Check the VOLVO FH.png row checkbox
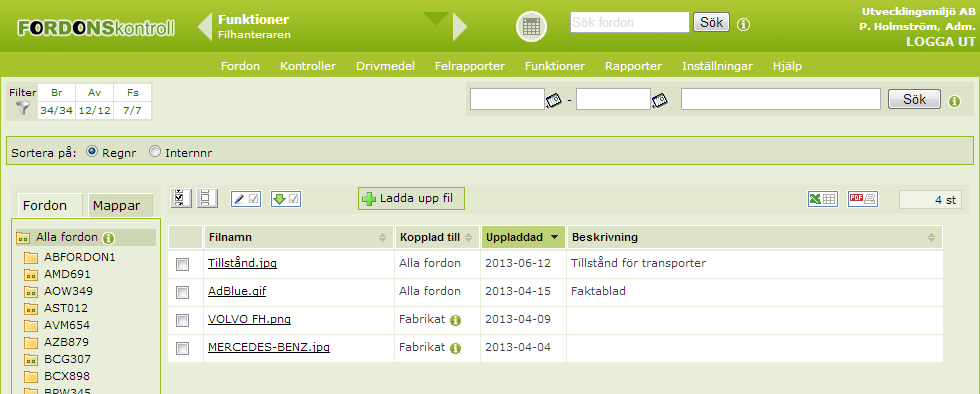 coord(182,320)
